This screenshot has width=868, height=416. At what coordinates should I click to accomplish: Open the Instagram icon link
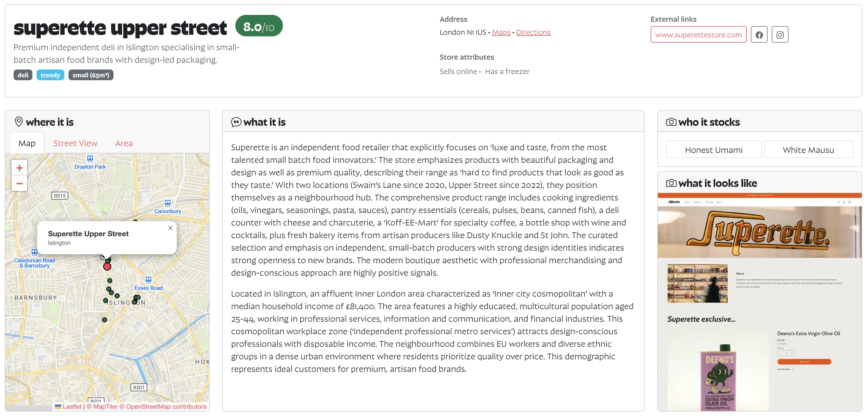[x=780, y=35]
